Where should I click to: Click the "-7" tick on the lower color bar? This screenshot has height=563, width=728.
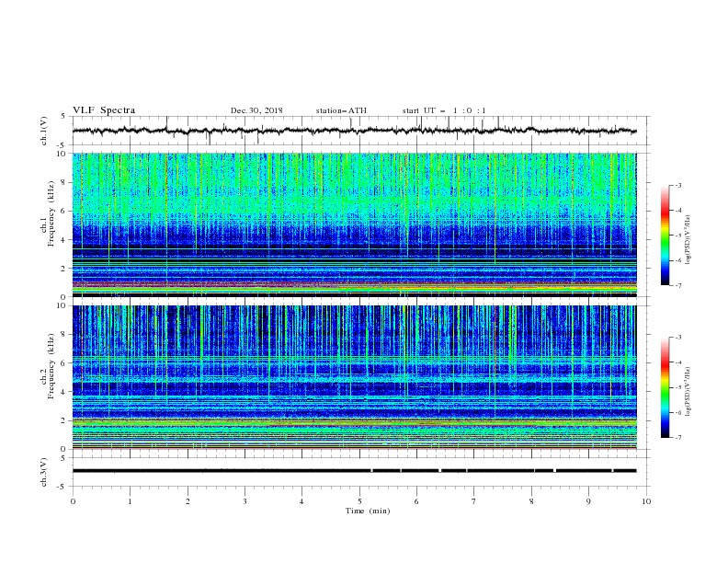click(677, 438)
